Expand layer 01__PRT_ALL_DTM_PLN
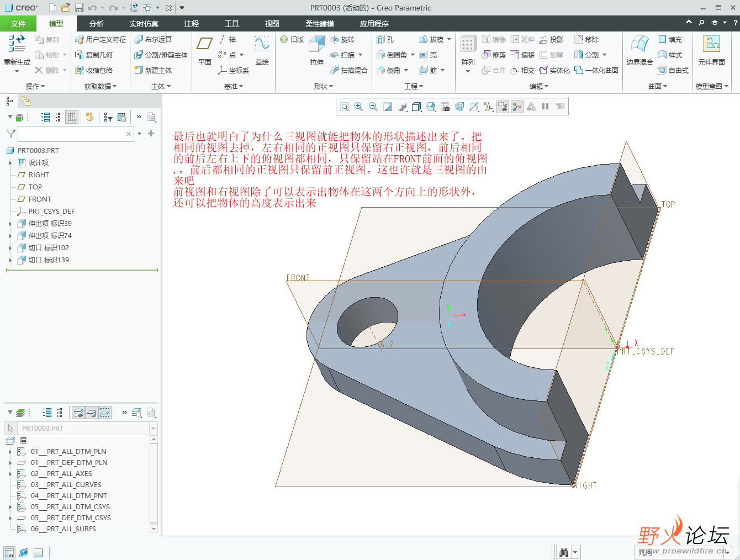The width and height of the screenshot is (740, 560). 10,452
